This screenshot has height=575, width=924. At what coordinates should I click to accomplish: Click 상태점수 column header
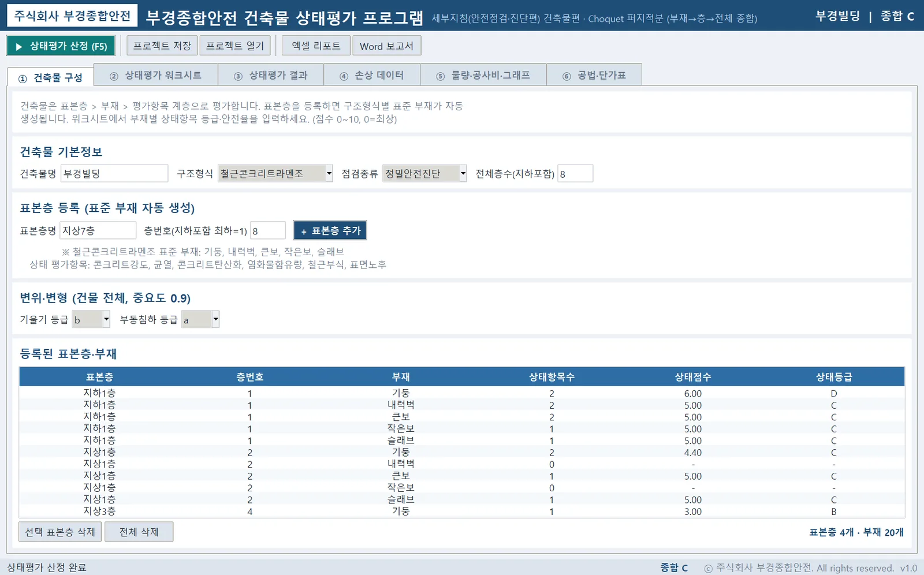click(x=693, y=376)
